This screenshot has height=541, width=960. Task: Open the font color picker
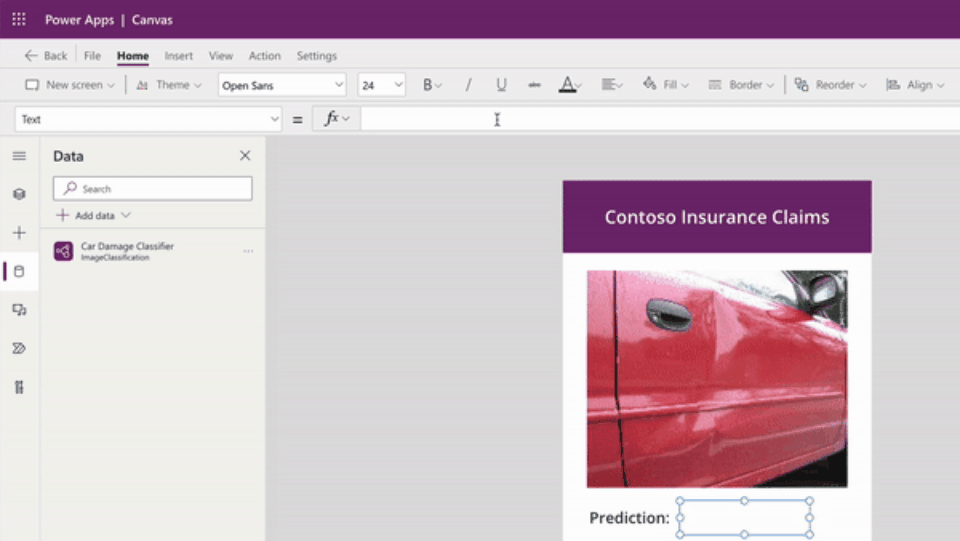pos(569,85)
